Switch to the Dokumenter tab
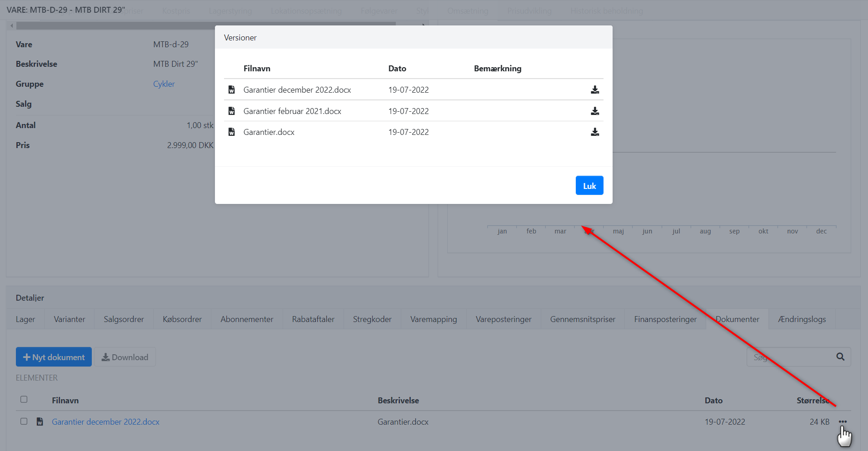The width and height of the screenshot is (868, 451). [737, 319]
